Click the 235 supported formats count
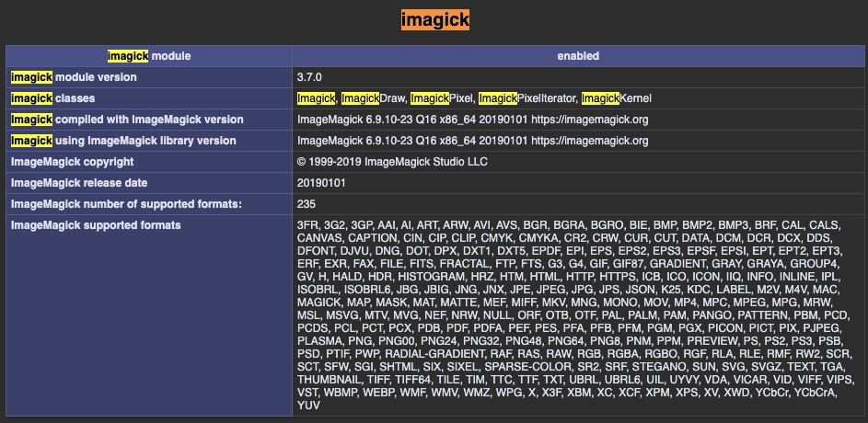Viewport: 868px width, 423px height. point(307,204)
